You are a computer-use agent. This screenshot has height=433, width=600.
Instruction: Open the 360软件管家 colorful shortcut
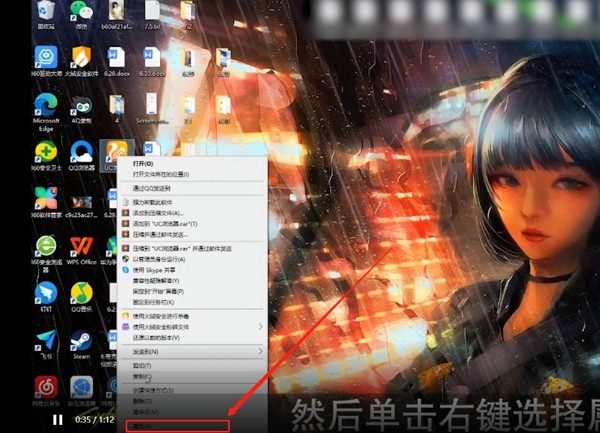tap(46, 203)
